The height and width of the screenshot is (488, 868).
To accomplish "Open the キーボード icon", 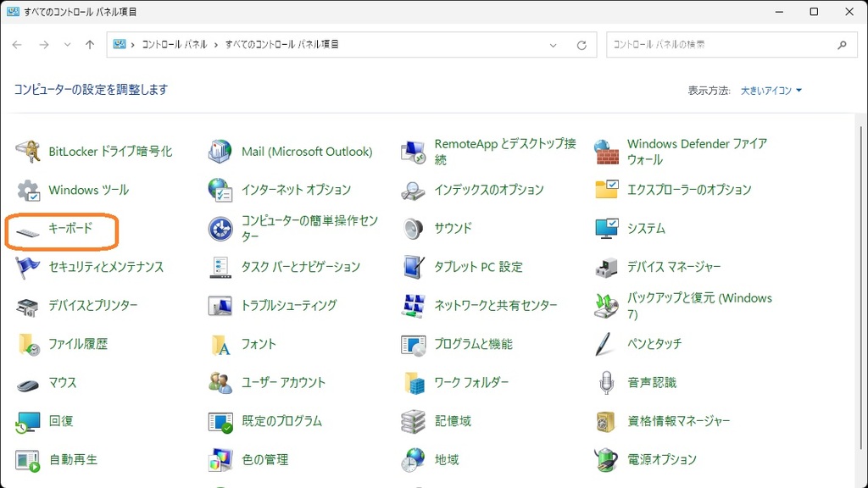I will coord(28,232).
